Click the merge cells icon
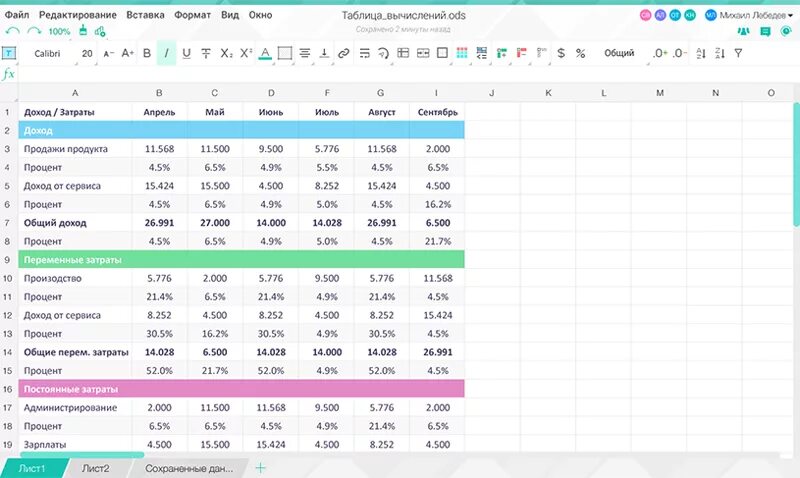Viewport: 800px width, 478px height. 423,53
